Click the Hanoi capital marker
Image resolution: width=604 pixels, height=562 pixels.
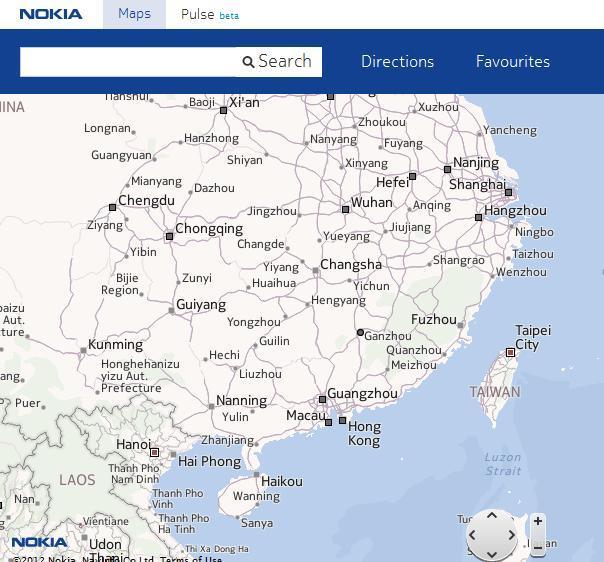tap(154, 452)
